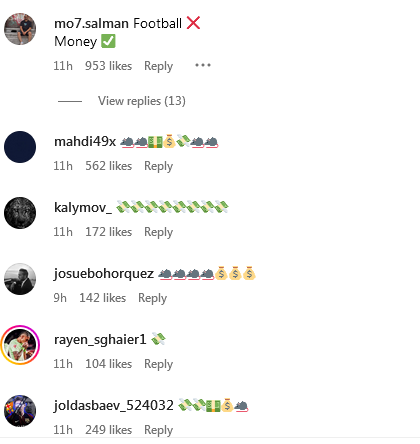Open joldasbaev_524032's profile avatar

click(x=20, y=411)
